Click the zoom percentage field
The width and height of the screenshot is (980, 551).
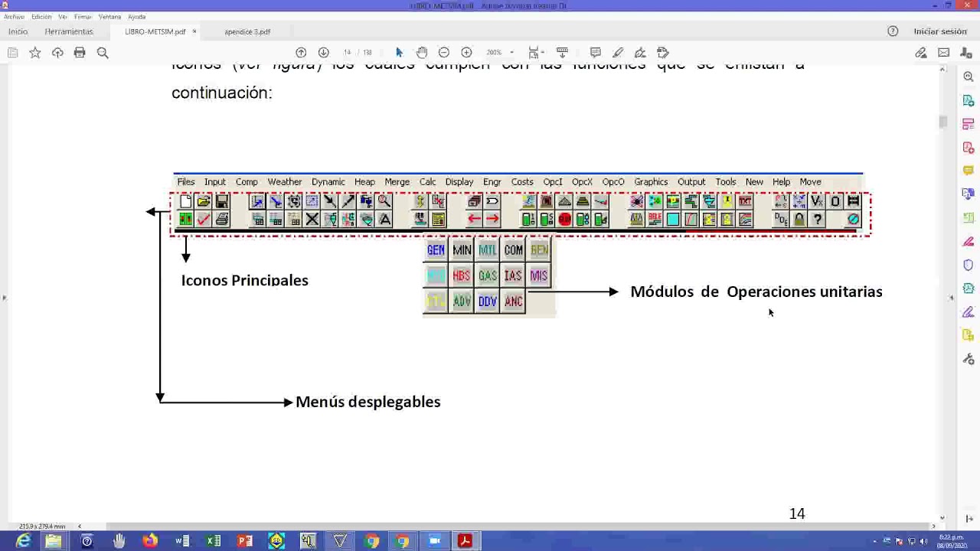tap(494, 52)
